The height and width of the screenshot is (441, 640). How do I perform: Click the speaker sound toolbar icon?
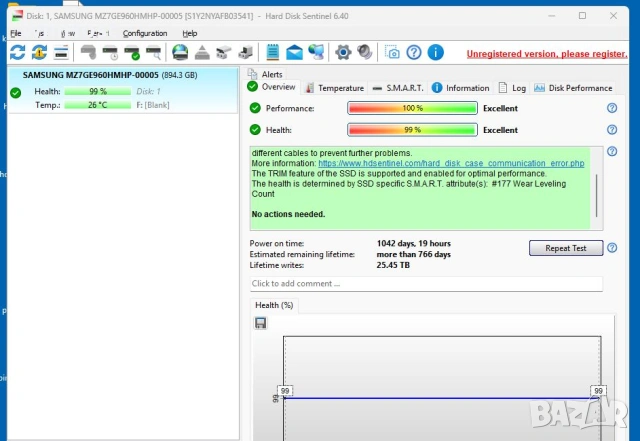364,52
